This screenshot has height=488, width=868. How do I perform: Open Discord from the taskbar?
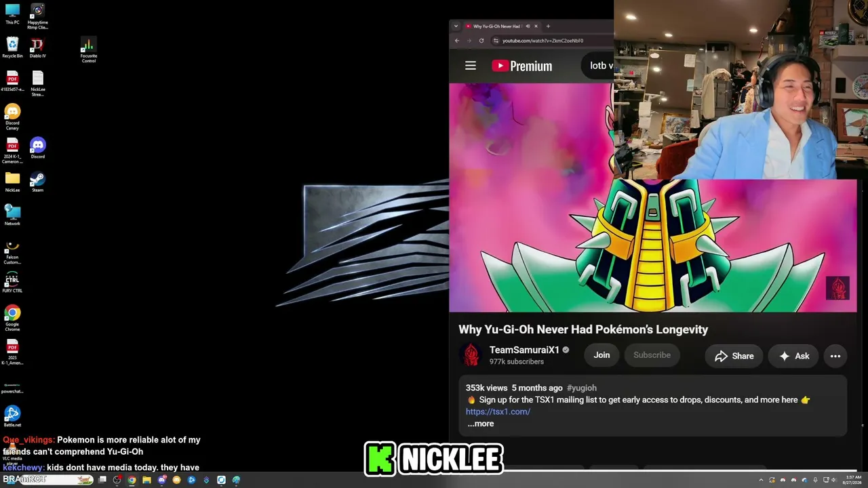[x=161, y=480]
